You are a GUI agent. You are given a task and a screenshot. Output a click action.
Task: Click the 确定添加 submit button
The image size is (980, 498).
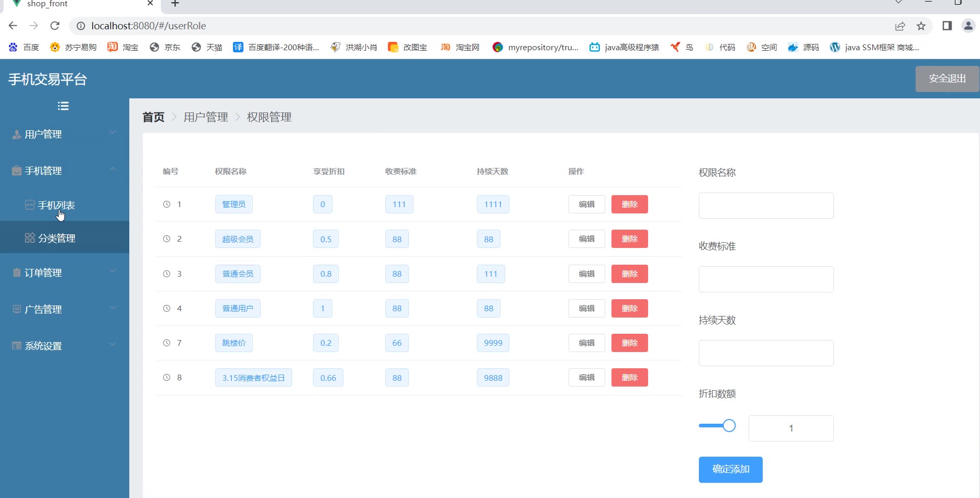pos(731,470)
